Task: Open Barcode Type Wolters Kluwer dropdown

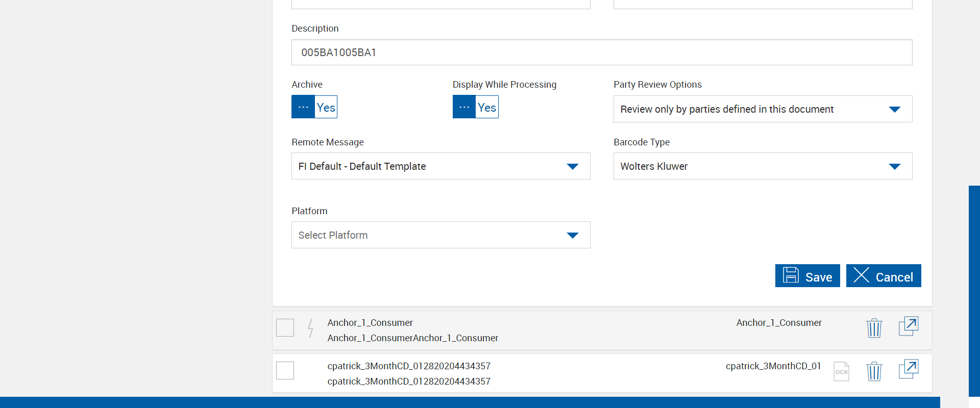Action: [x=763, y=166]
